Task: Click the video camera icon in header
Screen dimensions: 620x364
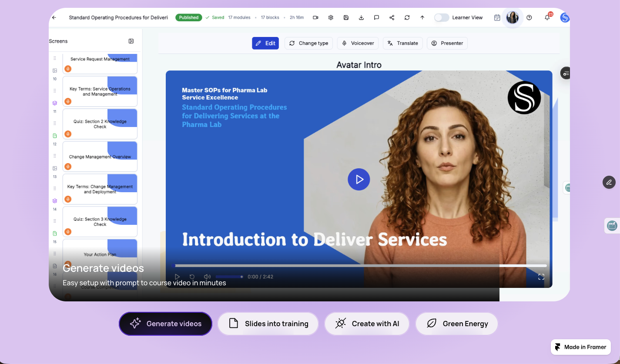Action: (315, 18)
